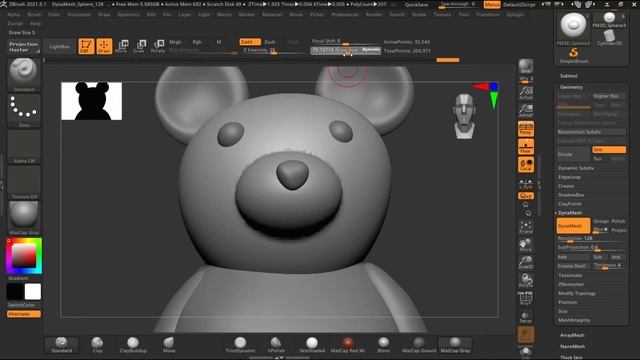This screenshot has width=640, height=360.
Task: Click the head orientation camera gizmo
Action: pyautogui.click(x=464, y=116)
